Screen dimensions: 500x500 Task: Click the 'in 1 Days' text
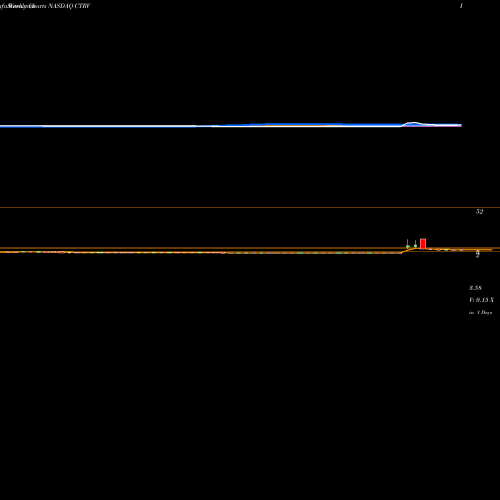[480, 313]
